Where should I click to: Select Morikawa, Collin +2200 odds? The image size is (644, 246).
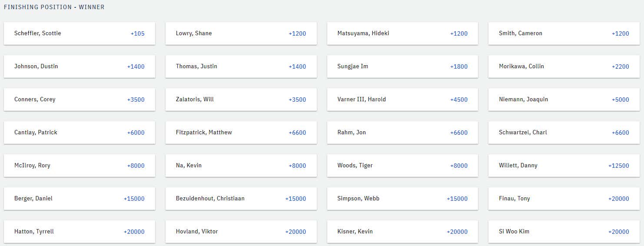[564, 66]
